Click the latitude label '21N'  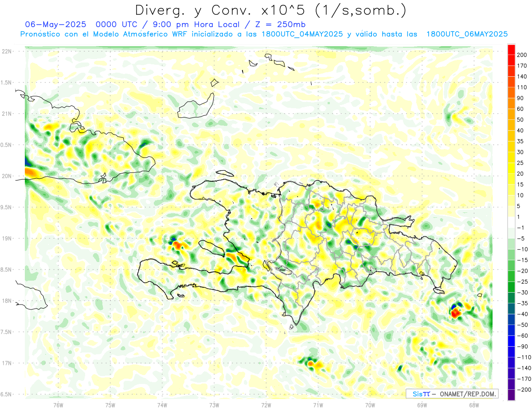point(7,114)
